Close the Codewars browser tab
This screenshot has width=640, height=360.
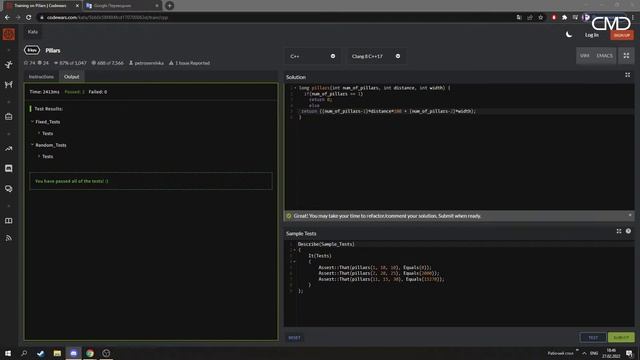77,6
